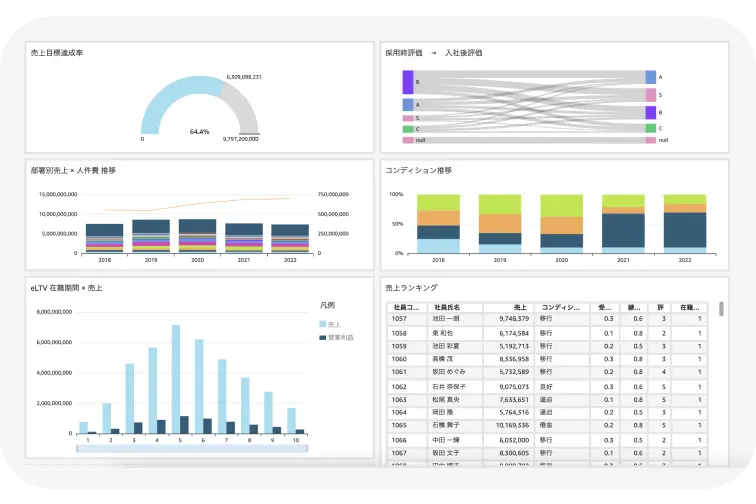Click the tallest 売上 bar at period 5
The width and height of the screenshot is (756, 504).
click(176, 379)
